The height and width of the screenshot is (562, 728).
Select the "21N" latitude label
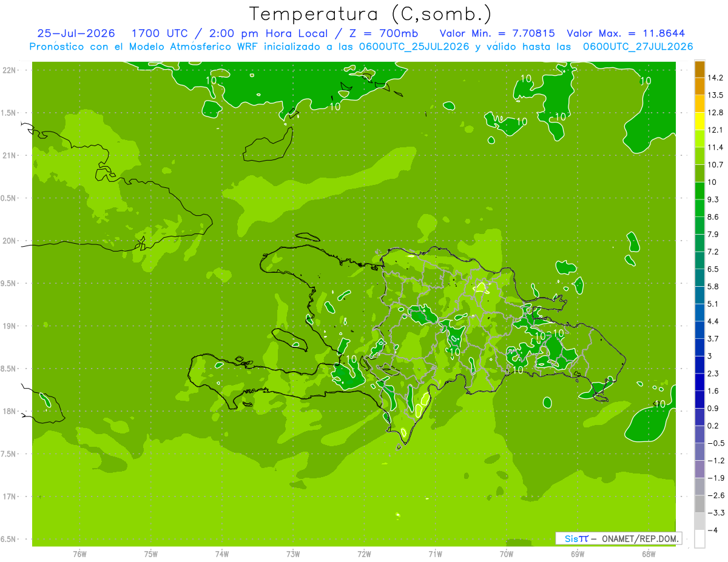(x=9, y=155)
